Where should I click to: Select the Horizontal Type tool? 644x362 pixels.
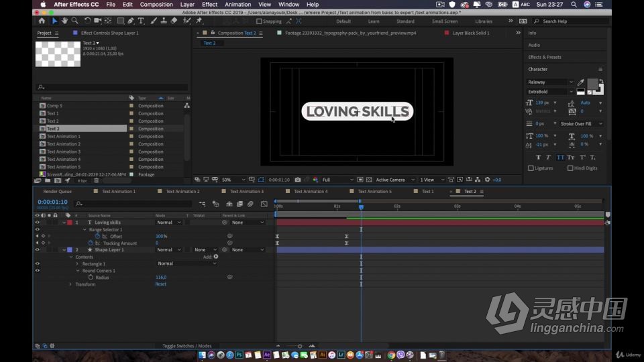(x=141, y=21)
